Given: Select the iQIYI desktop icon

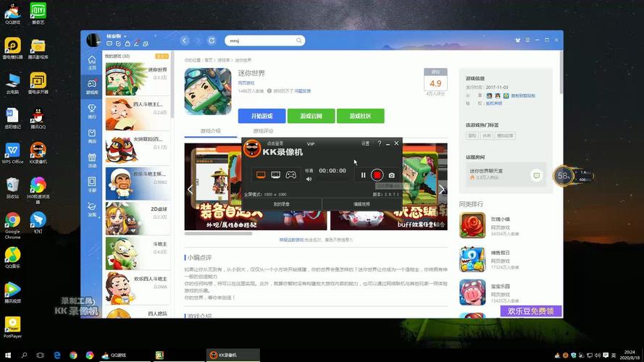Looking at the screenshot, I should tap(38, 14).
